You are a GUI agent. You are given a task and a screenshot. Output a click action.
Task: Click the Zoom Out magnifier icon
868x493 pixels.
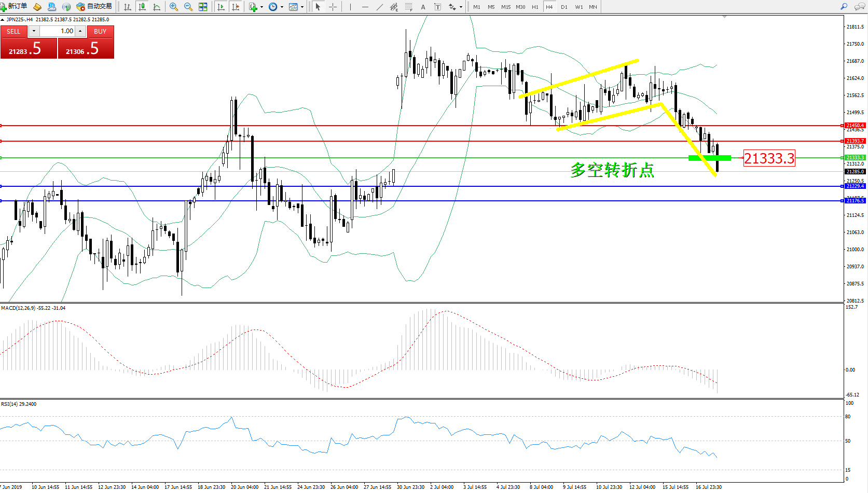(x=188, y=7)
